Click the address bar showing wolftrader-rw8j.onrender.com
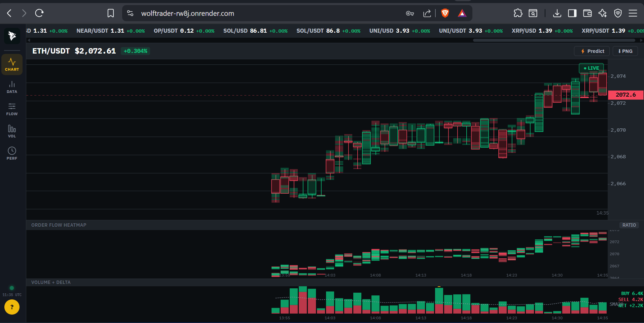644x323 pixels. click(187, 13)
